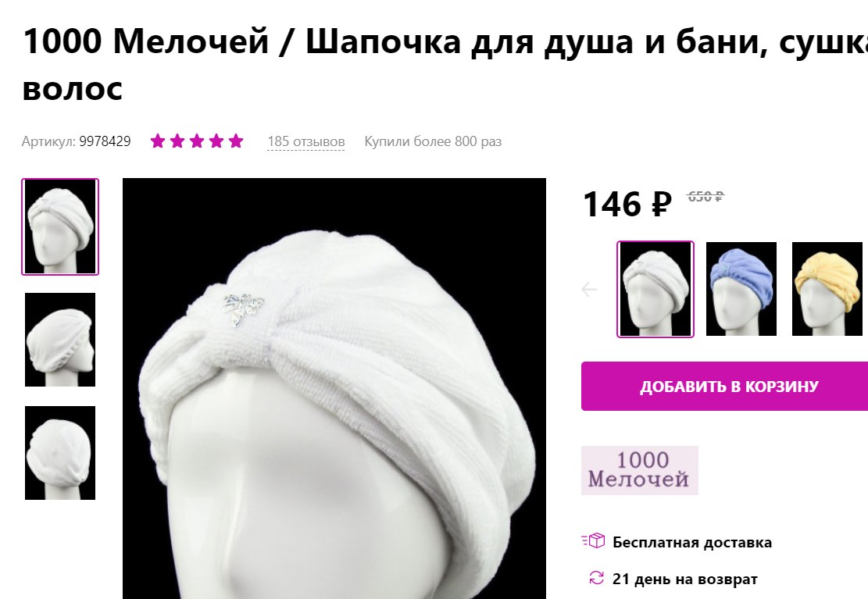Show the back view thumbnail
The width and height of the screenshot is (868, 599).
[x=60, y=453]
